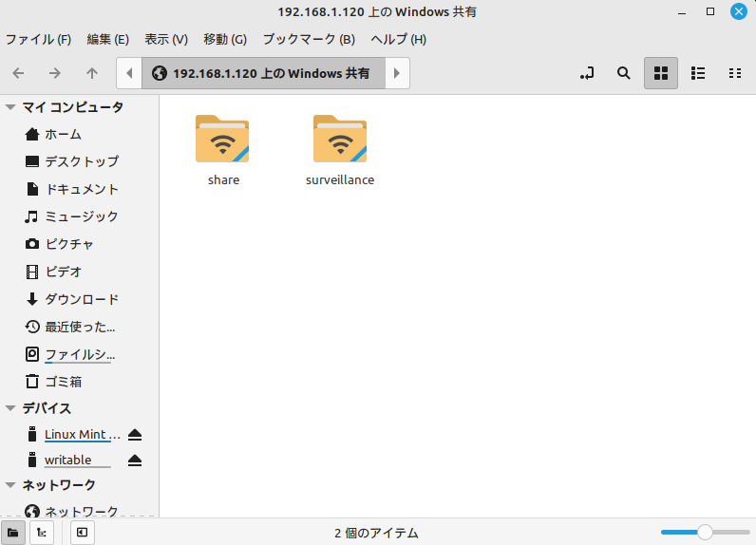
Task: Close the file manager window
Action: [x=739, y=11]
